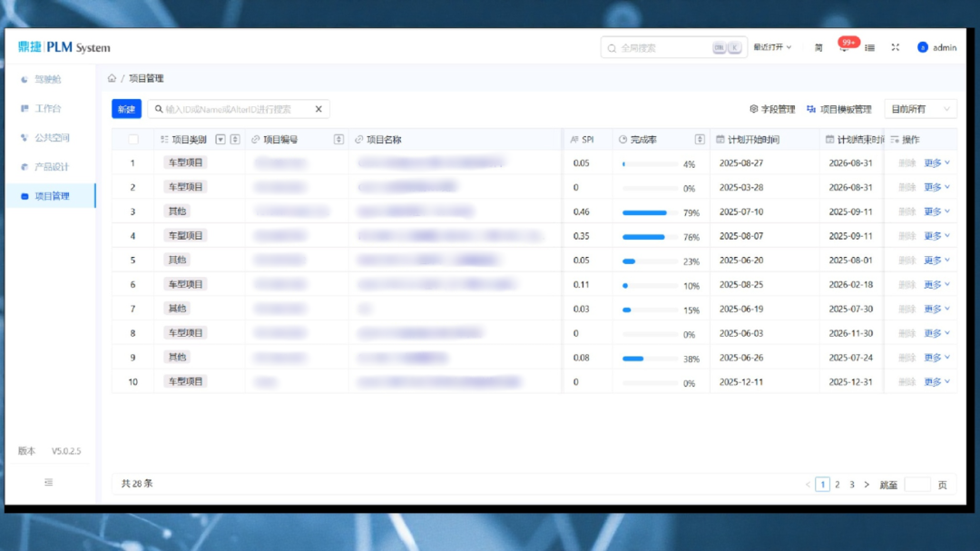The height and width of the screenshot is (551, 980).
Task: Click the 简 language switch icon
Action: [818, 47]
